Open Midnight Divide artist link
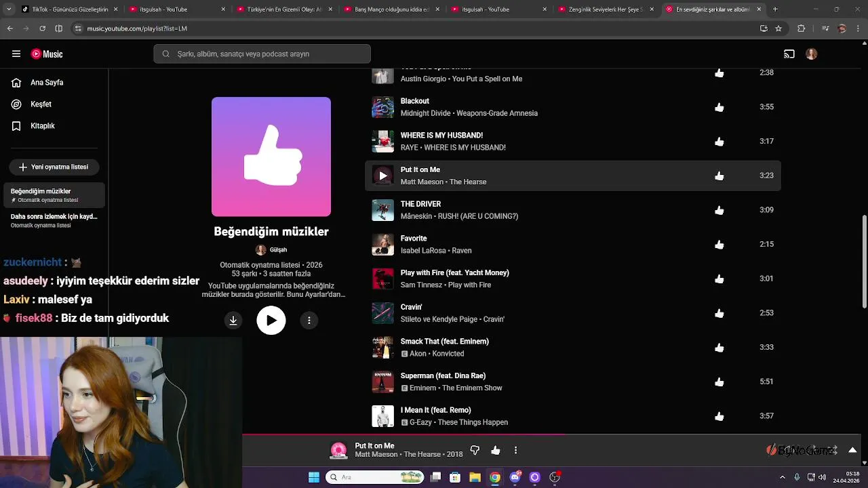The width and height of the screenshot is (868, 488). tap(425, 113)
